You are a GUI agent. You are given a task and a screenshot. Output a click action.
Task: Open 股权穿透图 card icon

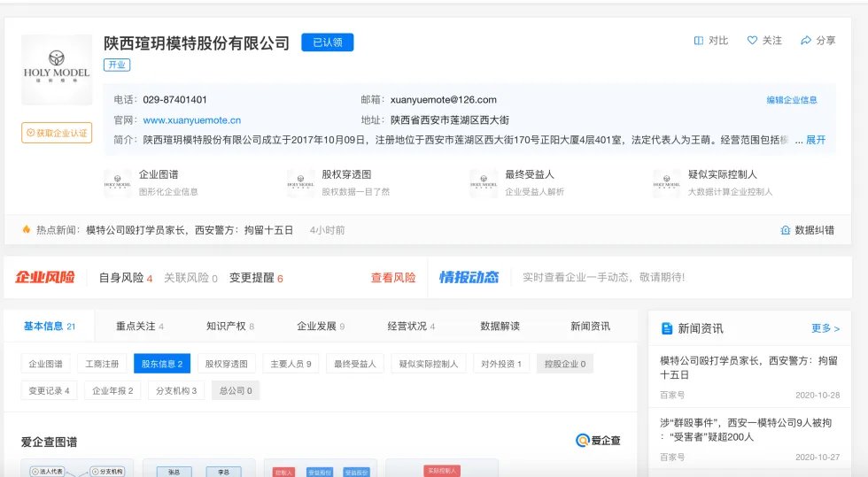point(300,183)
